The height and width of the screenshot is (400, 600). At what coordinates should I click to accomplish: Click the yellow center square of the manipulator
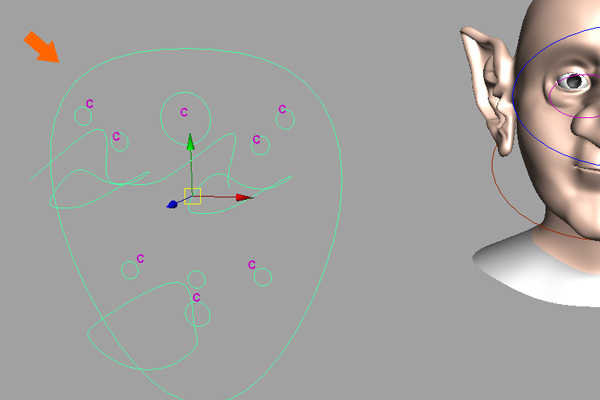pos(192,196)
